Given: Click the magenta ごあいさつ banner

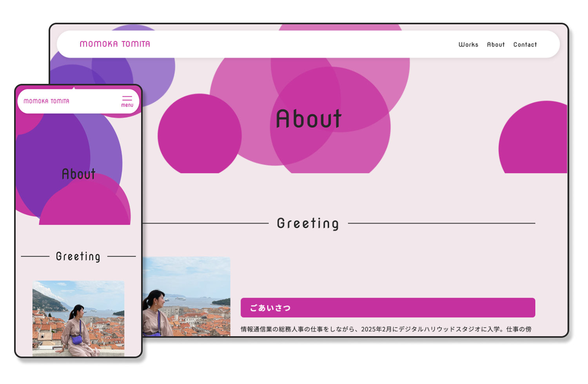Looking at the screenshot, I should point(387,308).
